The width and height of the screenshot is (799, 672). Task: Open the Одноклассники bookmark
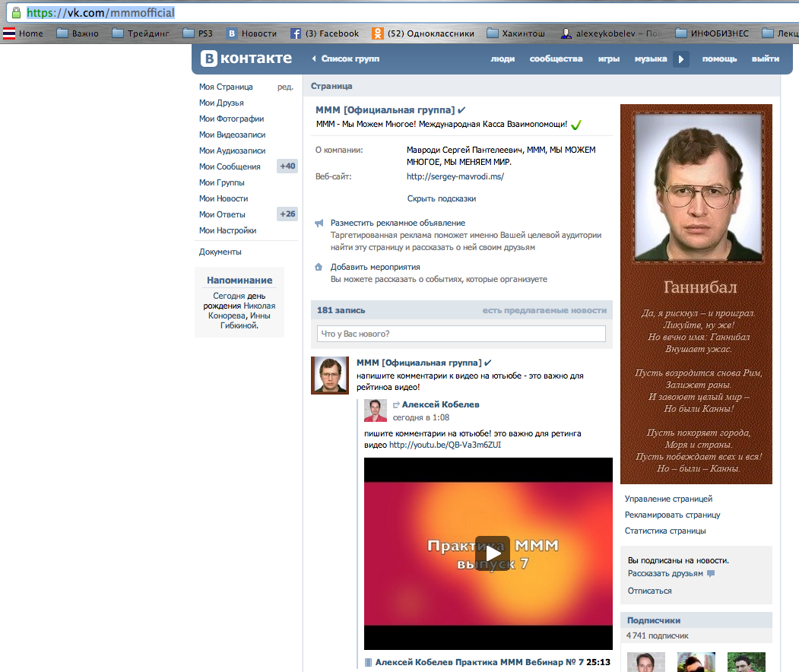coord(423,33)
